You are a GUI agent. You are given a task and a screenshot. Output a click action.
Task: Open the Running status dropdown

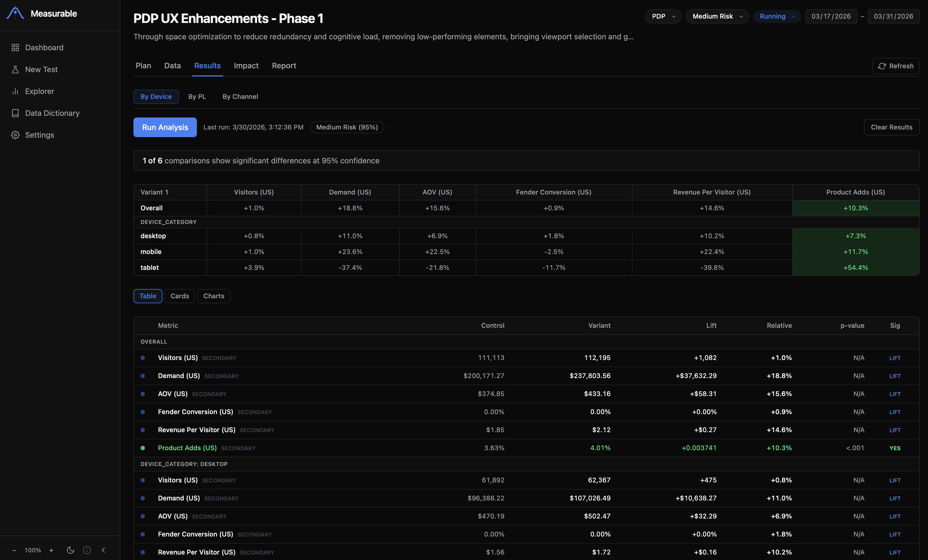coord(777,16)
